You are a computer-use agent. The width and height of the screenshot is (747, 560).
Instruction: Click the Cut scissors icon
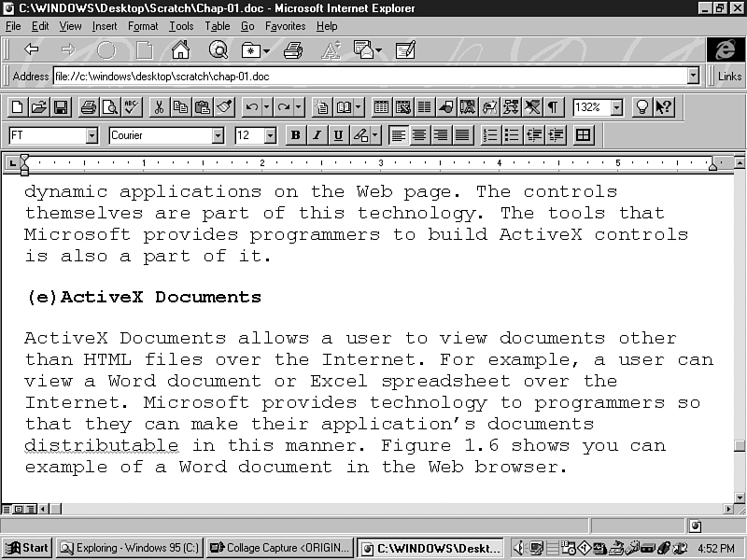pyautogui.click(x=159, y=107)
